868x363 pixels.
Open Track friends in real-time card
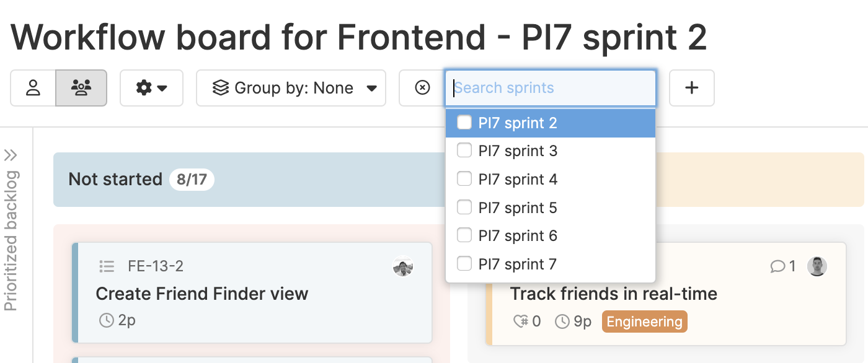[x=666, y=294]
